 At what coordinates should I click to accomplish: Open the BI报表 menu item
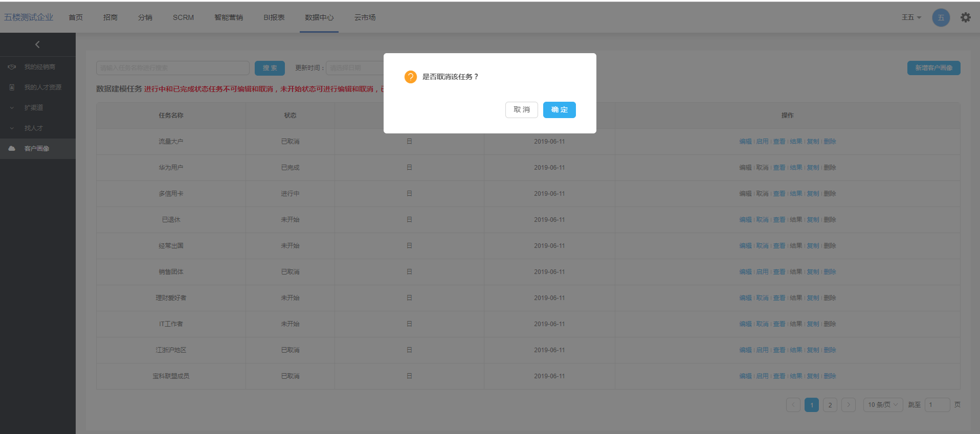pyautogui.click(x=274, y=17)
